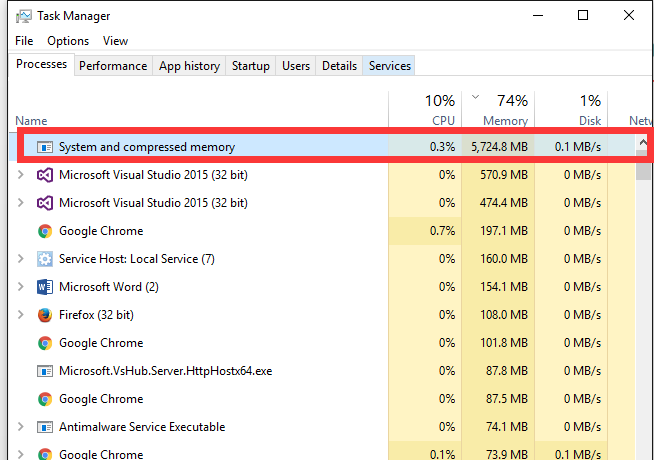Close the Task Manager window
Image resolution: width=654 pixels, height=460 pixels.
coord(629,16)
